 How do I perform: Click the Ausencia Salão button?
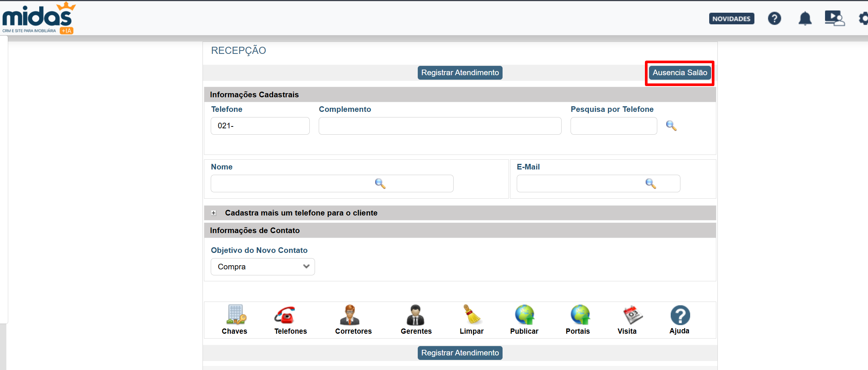(680, 73)
